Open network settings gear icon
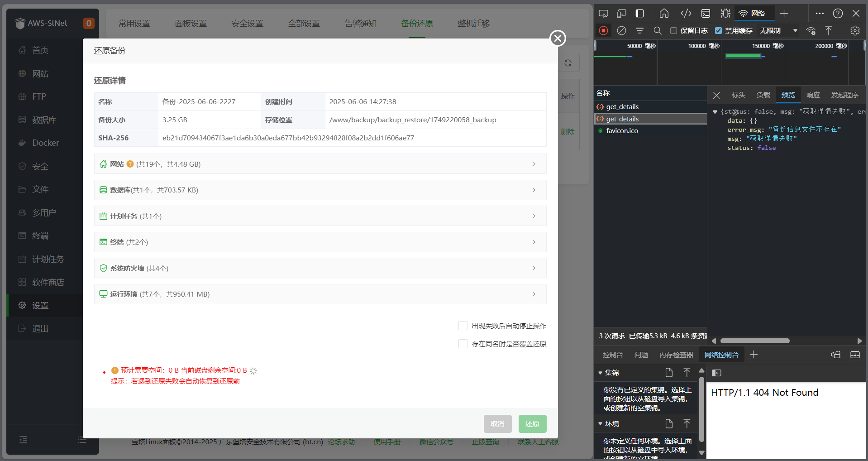 click(855, 31)
